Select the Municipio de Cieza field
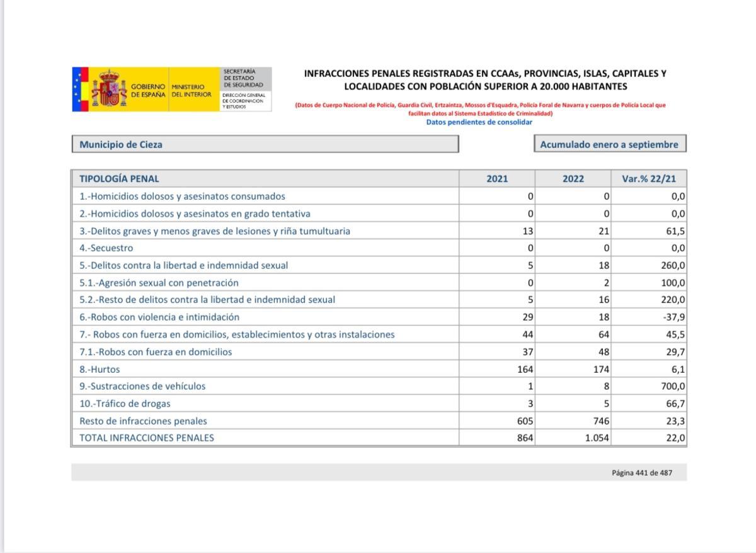 pyautogui.click(x=265, y=144)
